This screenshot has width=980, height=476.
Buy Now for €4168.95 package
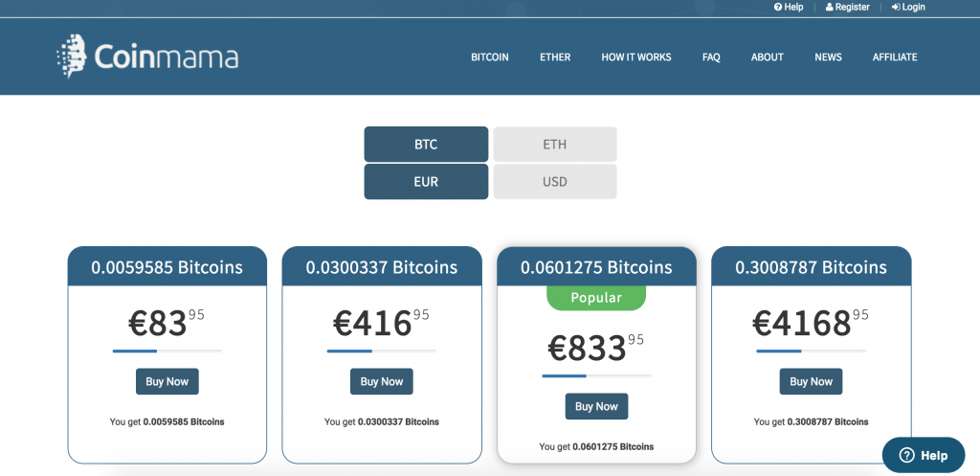tap(812, 381)
